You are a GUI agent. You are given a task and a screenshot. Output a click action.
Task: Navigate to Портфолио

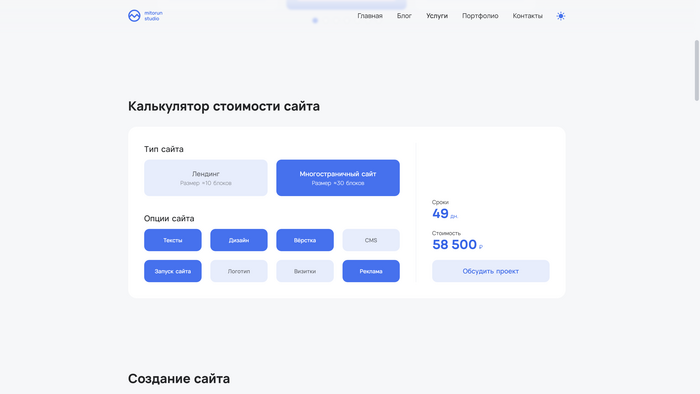(x=480, y=16)
